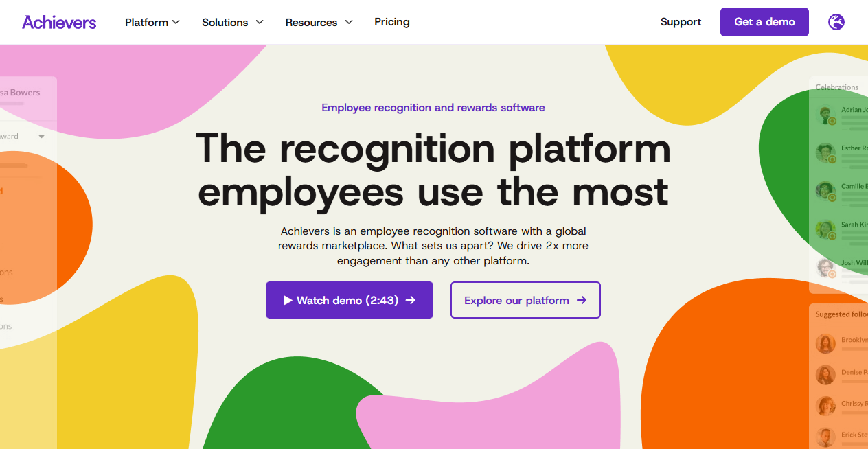Click the Achievers logo
The width and height of the screenshot is (868, 449).
coord(59,22)
